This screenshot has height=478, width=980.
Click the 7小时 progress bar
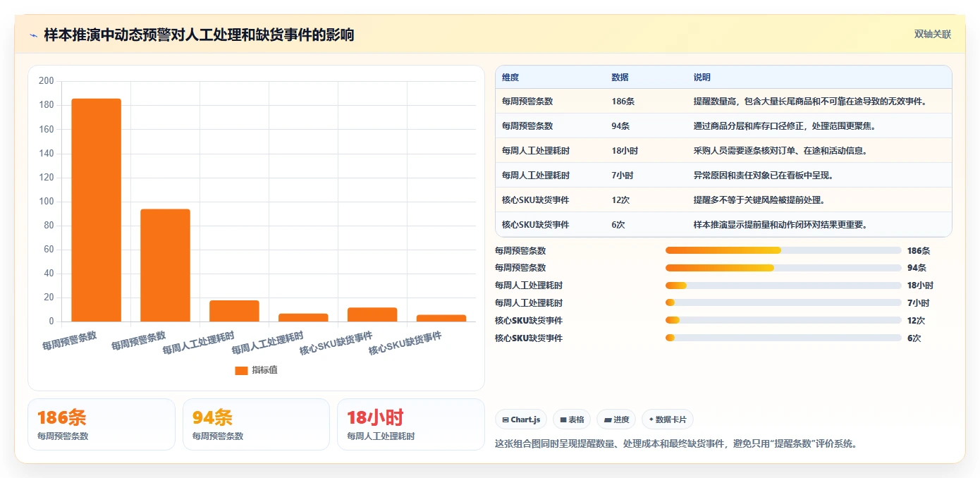click(x=783, y=303)
